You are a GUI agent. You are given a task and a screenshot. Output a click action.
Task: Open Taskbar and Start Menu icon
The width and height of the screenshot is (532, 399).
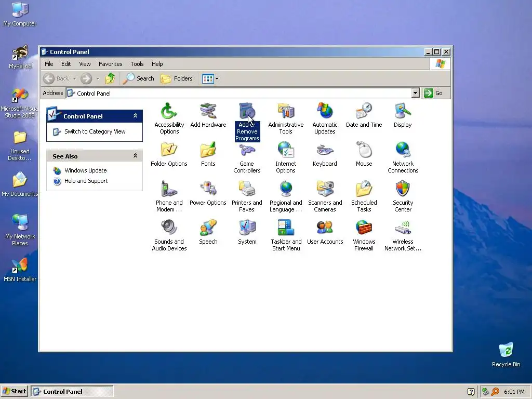tap(286, 235)
